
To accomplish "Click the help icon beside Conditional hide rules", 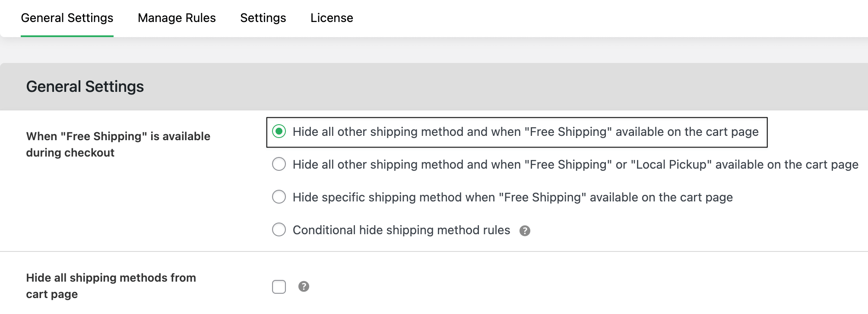I will (525, 231).
